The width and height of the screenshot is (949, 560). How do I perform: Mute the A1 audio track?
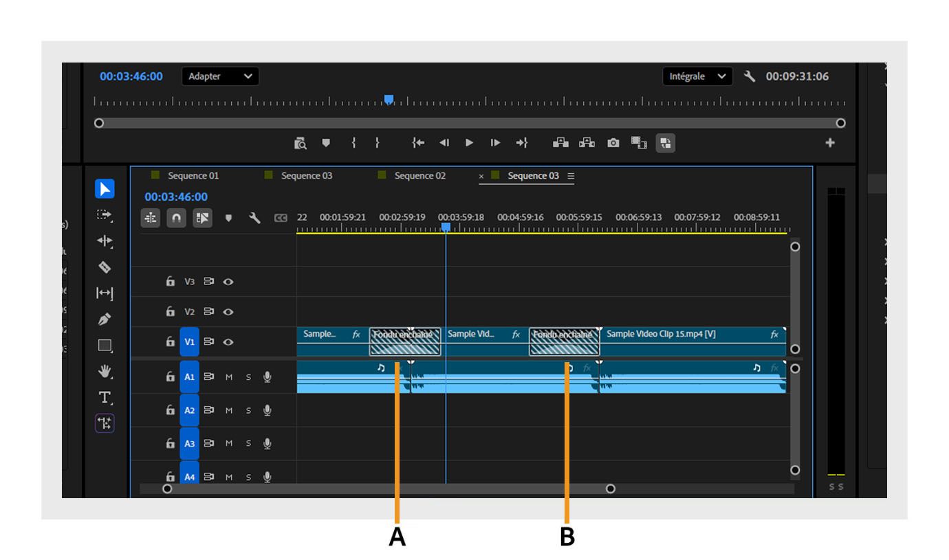click(230, 376)
